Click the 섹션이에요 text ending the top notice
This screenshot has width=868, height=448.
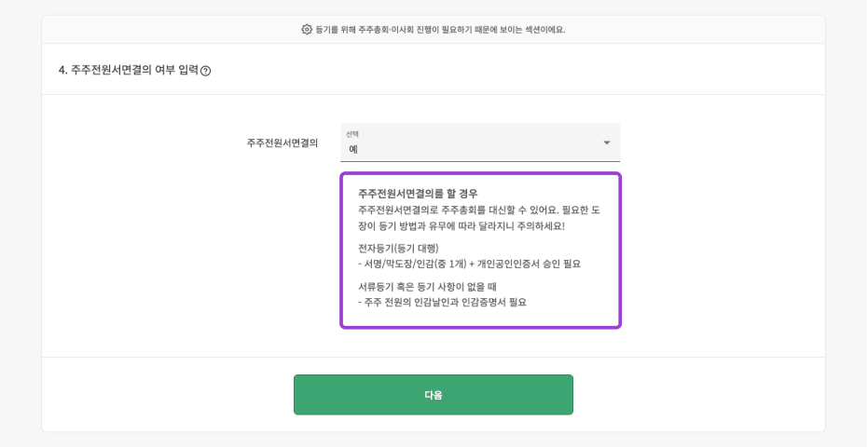tap(544, 29)
